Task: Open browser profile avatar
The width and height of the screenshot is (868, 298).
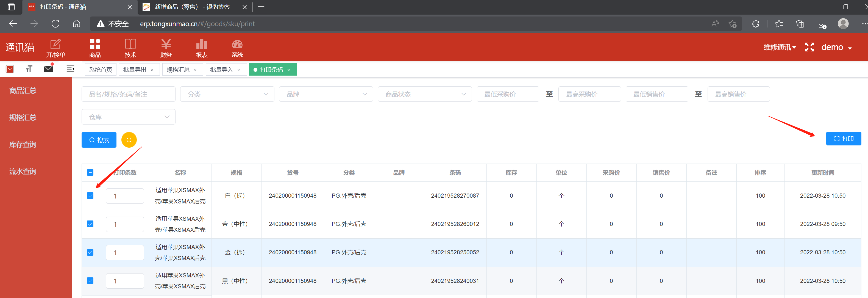Action: [x=843, y=24]
